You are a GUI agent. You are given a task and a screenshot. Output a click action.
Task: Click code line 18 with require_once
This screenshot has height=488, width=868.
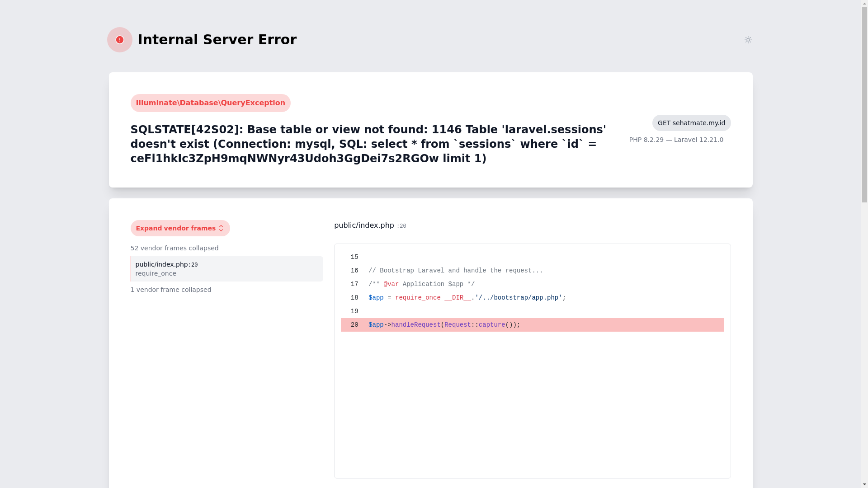tap(532, 298)
